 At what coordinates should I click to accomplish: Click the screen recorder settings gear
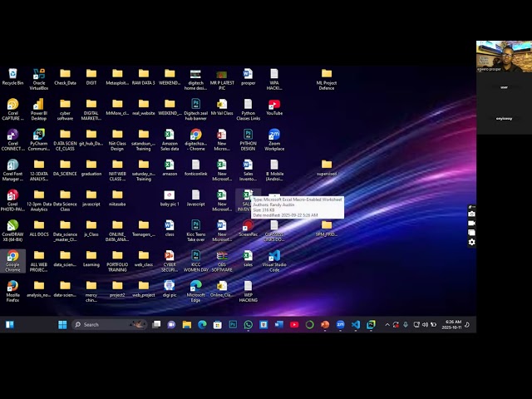click(x=472, y=242)
